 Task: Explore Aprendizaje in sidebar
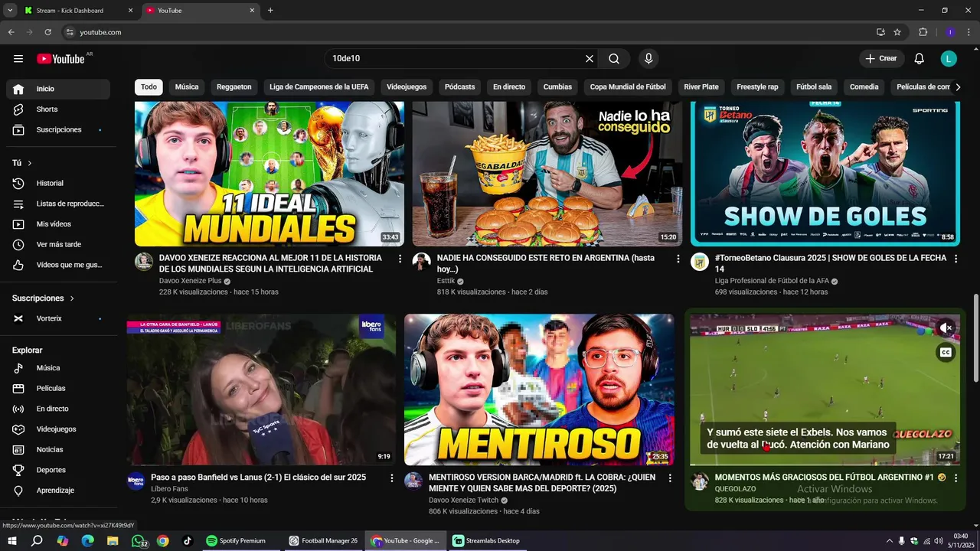click(x=58, y=491)
